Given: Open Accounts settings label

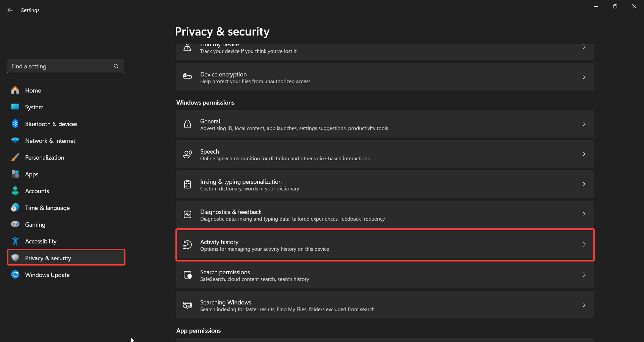Looking at the screenshot, I should coord(37,191).
